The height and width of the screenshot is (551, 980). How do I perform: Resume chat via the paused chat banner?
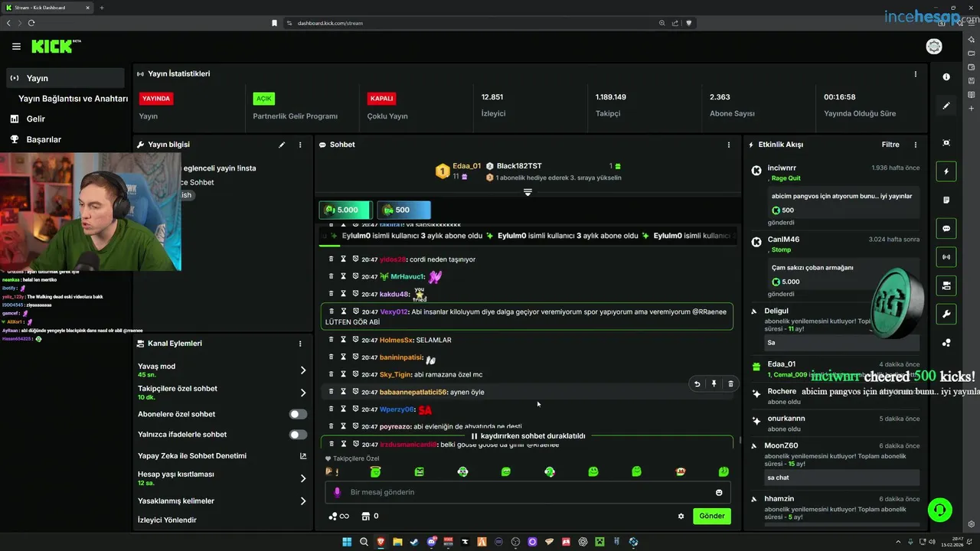528,436
